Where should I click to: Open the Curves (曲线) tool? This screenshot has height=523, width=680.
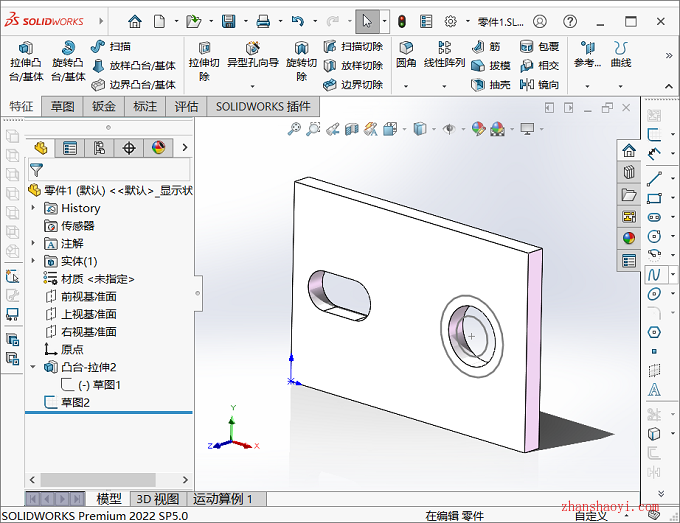621,55
